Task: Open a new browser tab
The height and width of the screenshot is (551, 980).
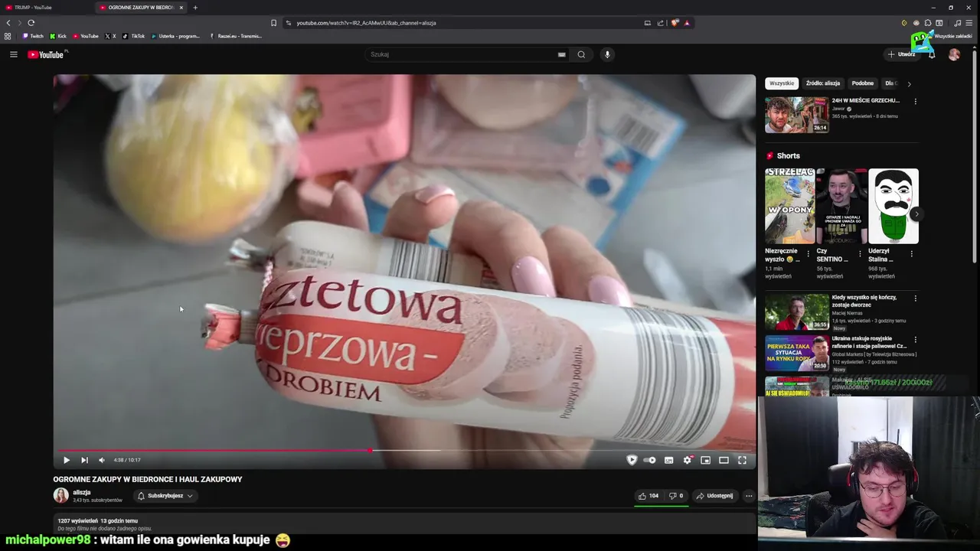Action: point(195,8)
